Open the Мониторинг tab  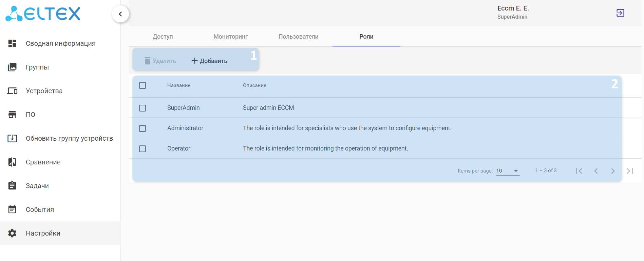click(x=230, y=37)
